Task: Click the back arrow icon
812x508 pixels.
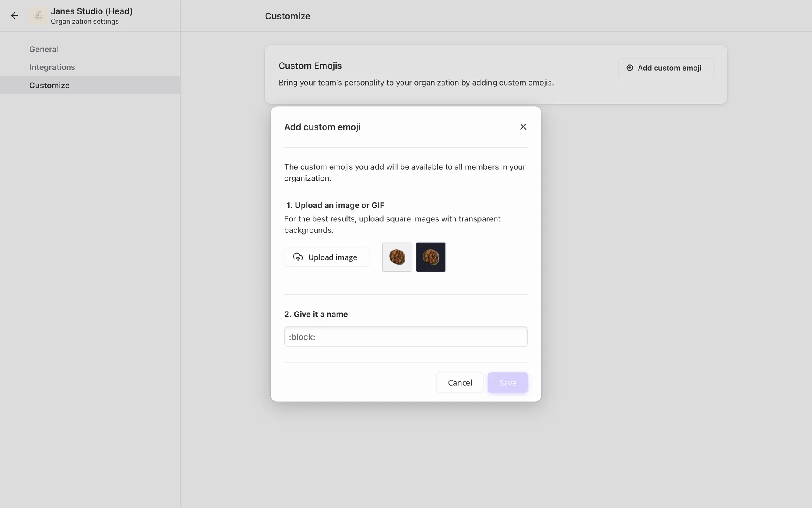Action: click(15, 16)
